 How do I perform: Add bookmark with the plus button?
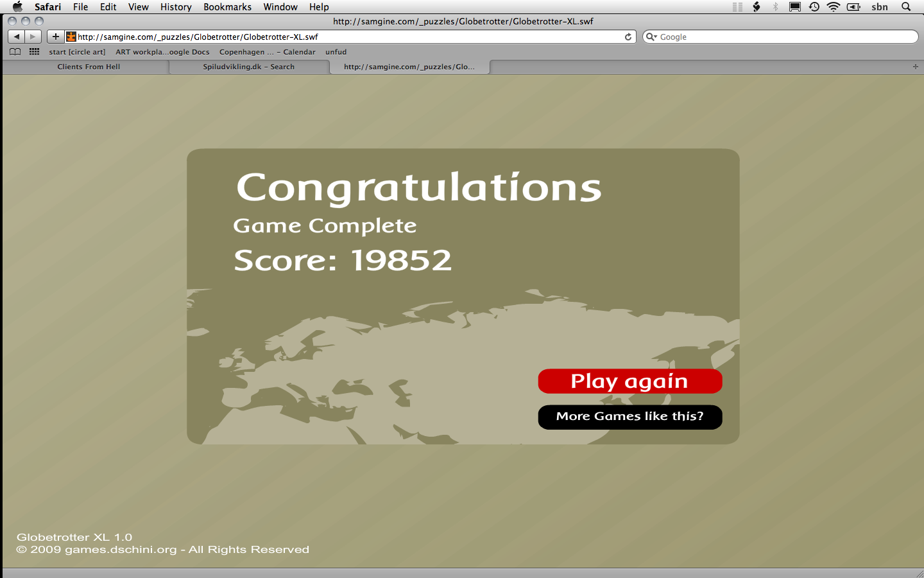56,37
